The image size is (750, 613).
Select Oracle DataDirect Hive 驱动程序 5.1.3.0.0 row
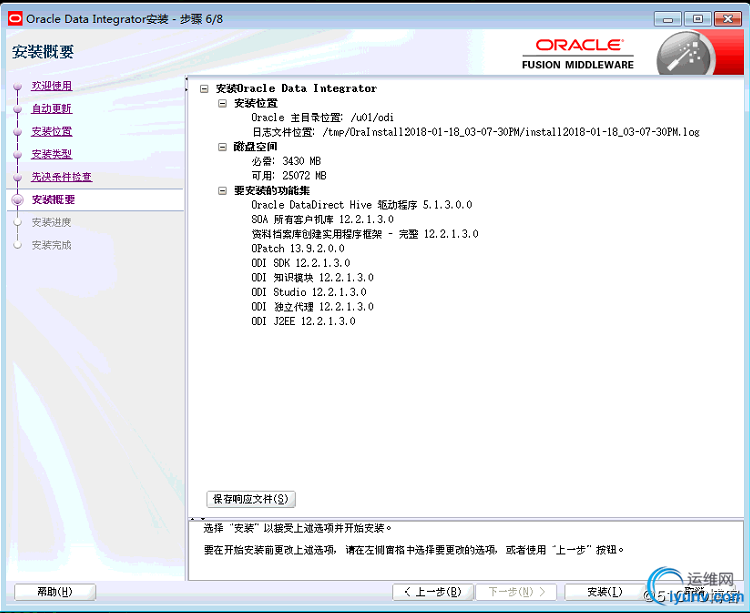tap(362, 205)
